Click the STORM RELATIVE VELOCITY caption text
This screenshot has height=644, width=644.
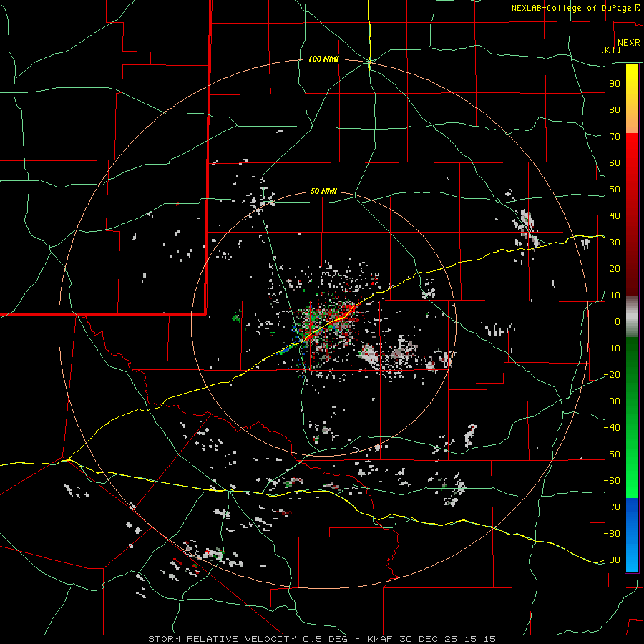(x=222, y=639)
